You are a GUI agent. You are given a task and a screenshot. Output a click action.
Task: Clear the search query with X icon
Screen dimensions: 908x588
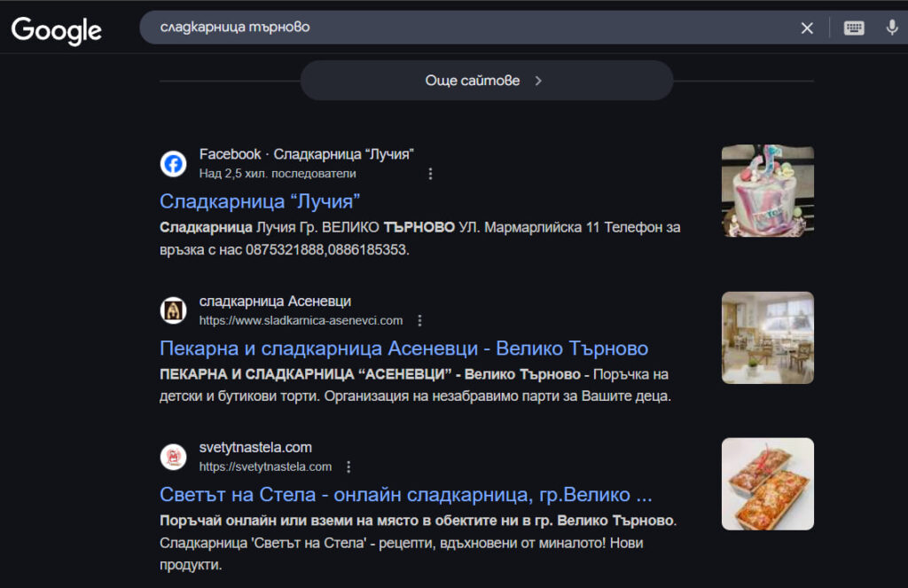click(807, 28)
